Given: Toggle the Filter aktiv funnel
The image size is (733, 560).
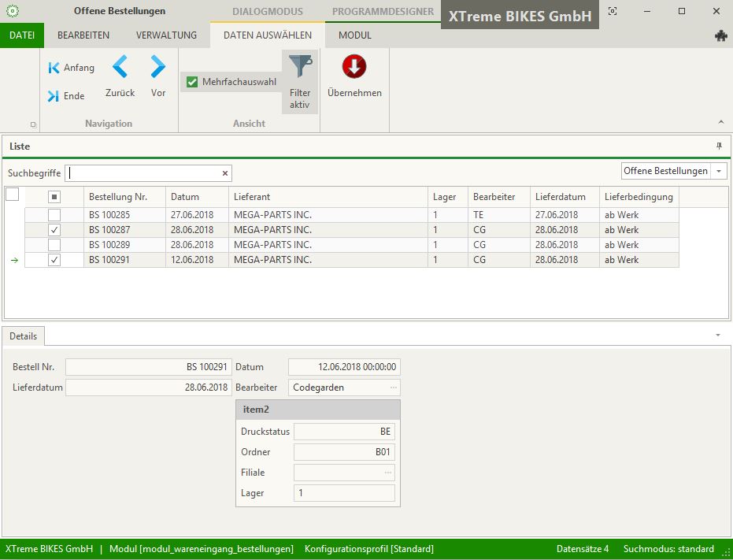Looking at the screenshot, I should pyautogui.click(x=300, y=81).
